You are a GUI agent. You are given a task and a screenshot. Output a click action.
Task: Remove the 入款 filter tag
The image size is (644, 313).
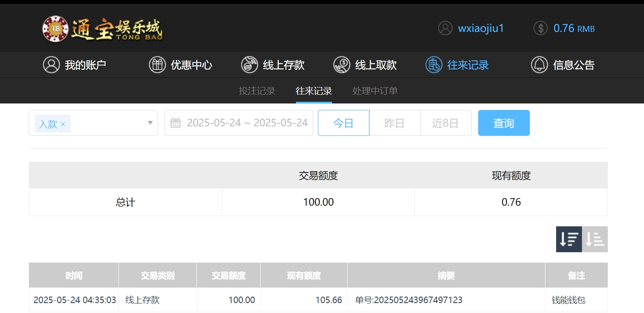click(63, 125)
